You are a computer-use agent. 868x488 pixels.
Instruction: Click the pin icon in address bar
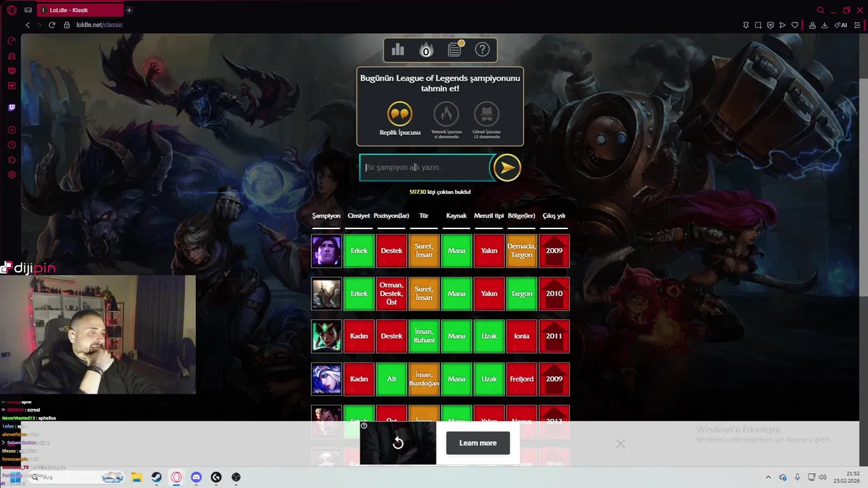(x=746, y=25)
